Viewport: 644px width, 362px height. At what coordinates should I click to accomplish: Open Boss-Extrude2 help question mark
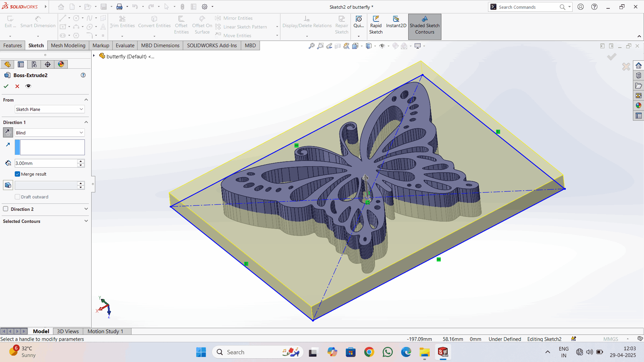[83, 75]
